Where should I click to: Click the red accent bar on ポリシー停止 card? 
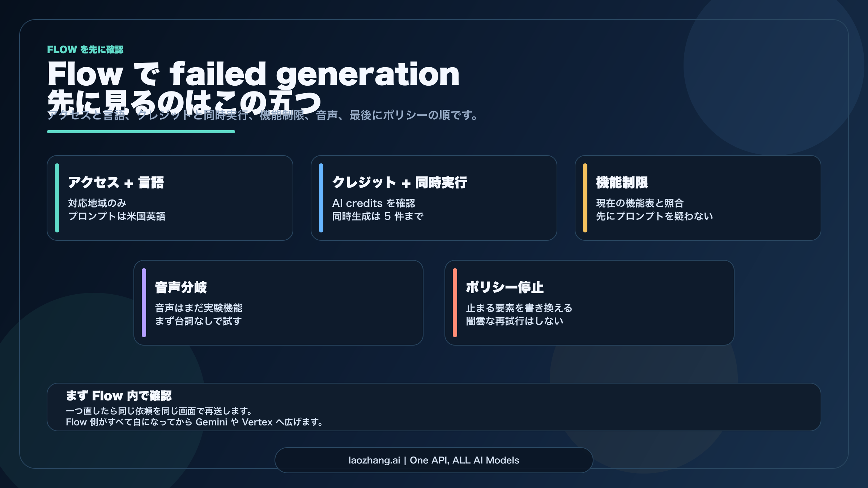point(455,303)
